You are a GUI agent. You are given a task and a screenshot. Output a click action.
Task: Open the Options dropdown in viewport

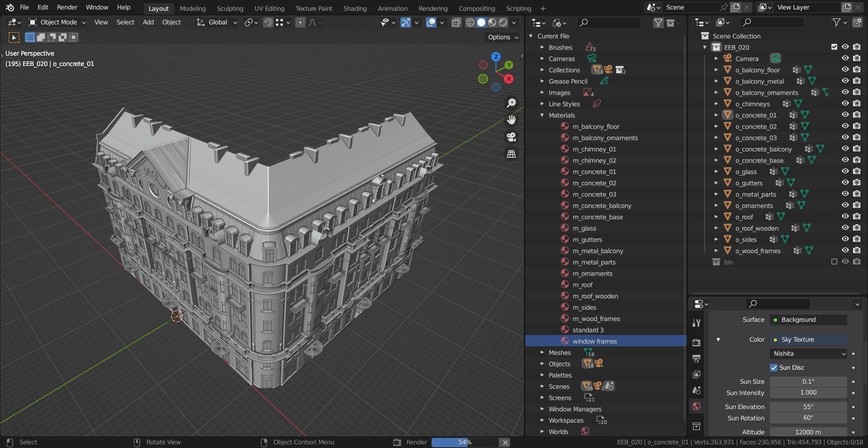coord(503,37)
